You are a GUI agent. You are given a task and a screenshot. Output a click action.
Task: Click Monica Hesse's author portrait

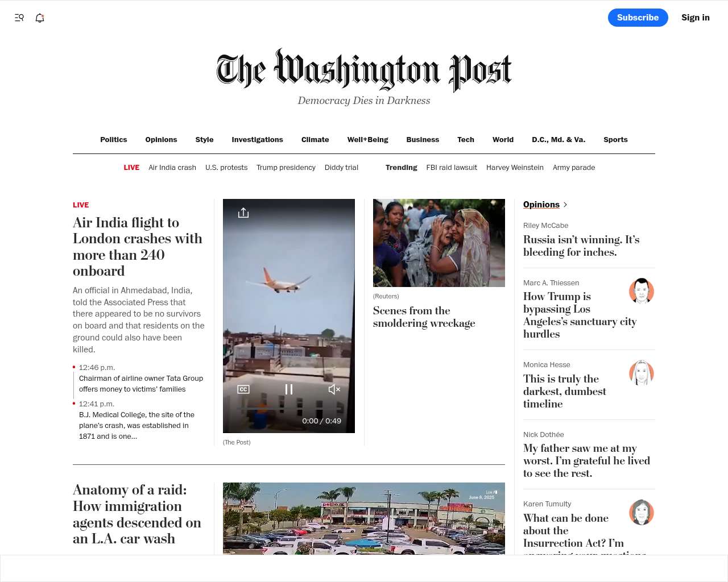[x=642, y=373]
